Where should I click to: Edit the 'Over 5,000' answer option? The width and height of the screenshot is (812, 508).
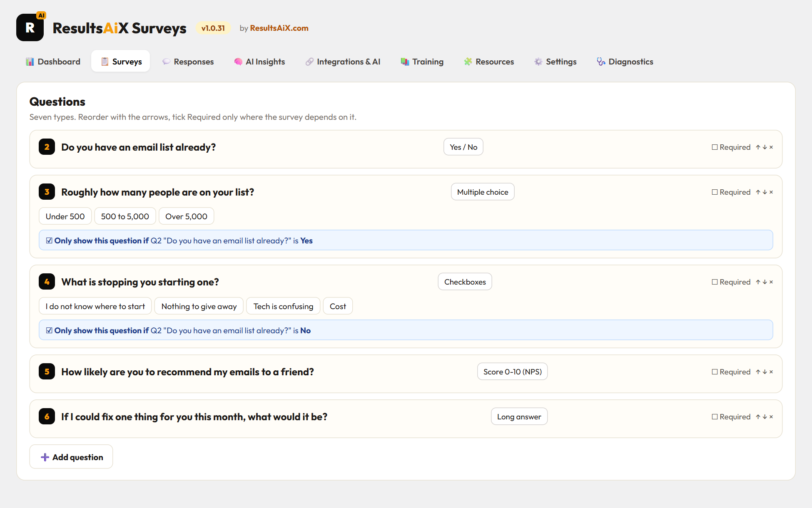pos(186,216)
